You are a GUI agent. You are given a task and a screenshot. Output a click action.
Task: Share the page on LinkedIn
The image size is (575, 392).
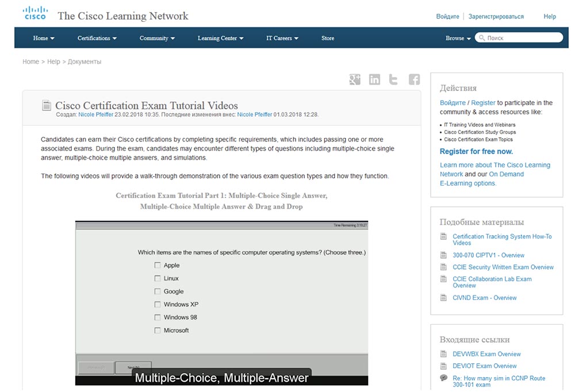tap(374, 79)
